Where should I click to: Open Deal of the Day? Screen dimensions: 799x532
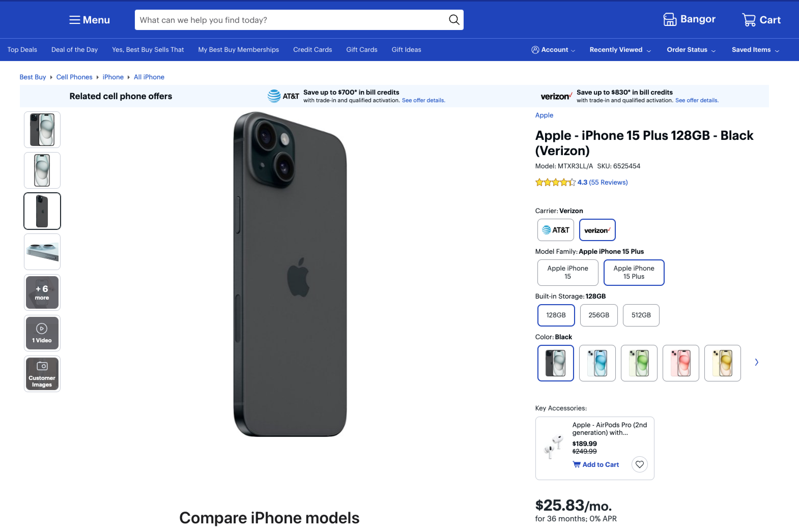(74, 50)
